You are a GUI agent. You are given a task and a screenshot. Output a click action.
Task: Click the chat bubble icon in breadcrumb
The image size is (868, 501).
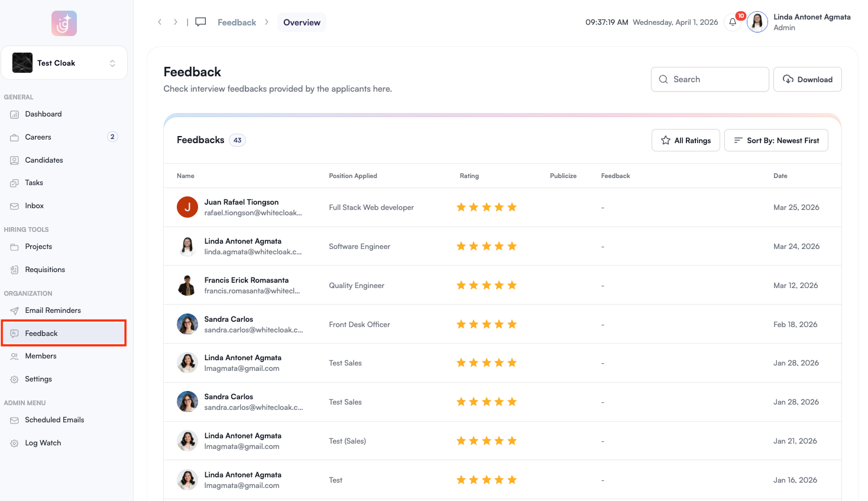(x=201, y=22)
